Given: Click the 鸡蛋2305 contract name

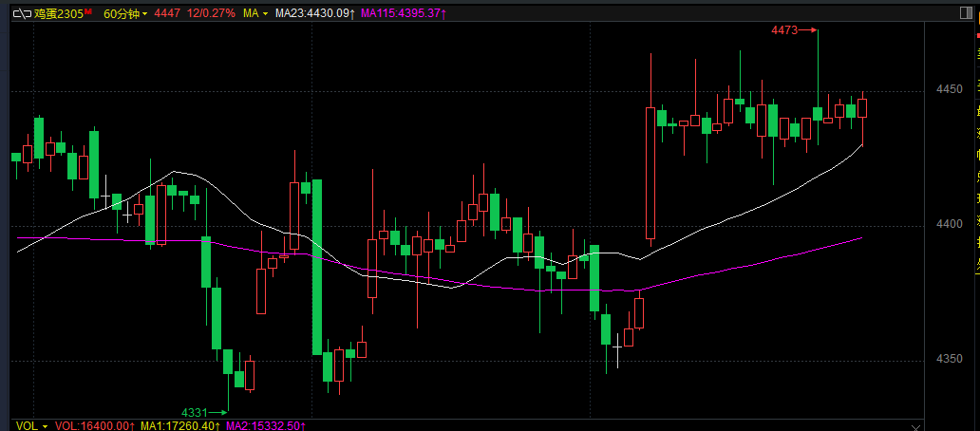Looking at the screenshot, I should pyautogui.click(x=60, y=13).
